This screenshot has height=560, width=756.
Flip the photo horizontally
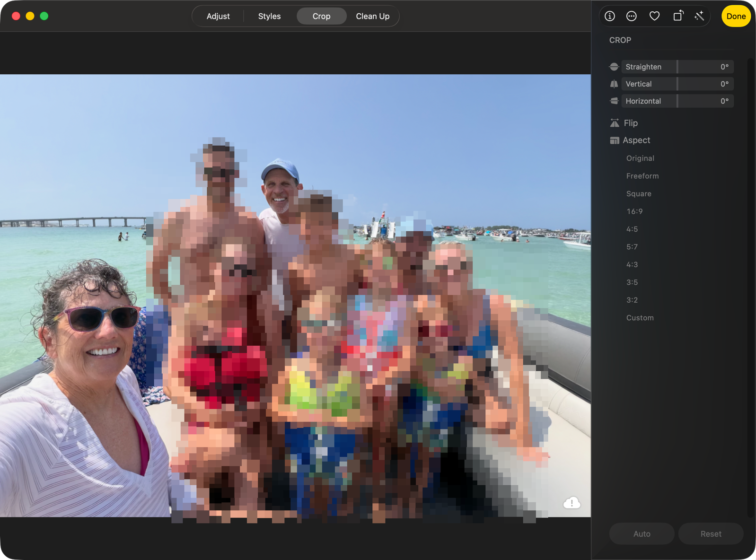tap(624, 123)
